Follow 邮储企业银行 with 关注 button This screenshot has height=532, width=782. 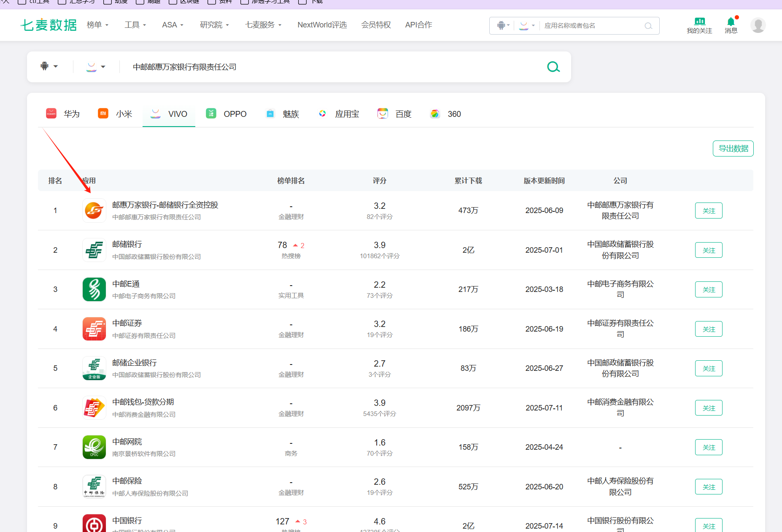tap(709, 368)
